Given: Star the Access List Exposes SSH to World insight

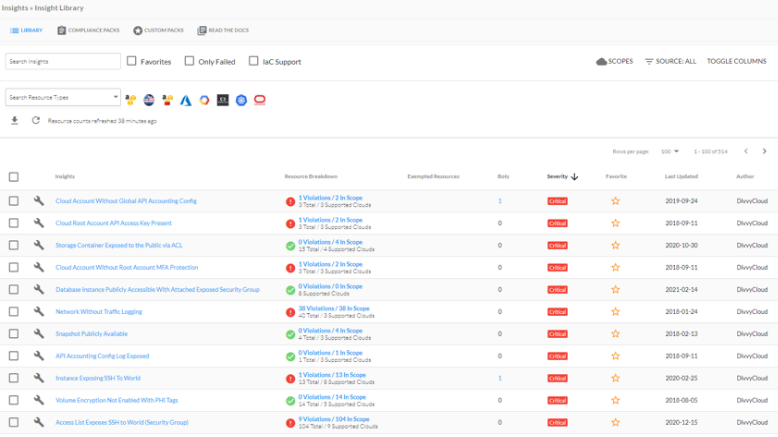Looking at the screenshot, I should 615,422.
